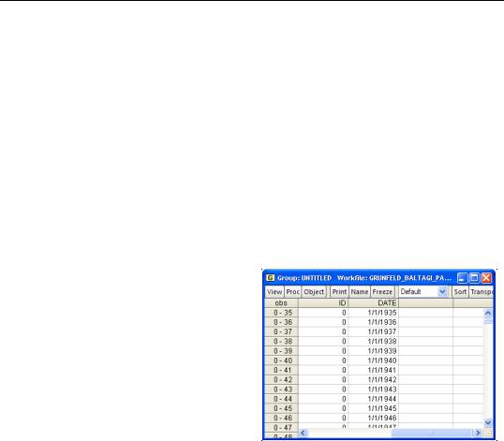Select row header 0 - 39
The width and height of the screenshot is (504, 441).
click(281, 351)
